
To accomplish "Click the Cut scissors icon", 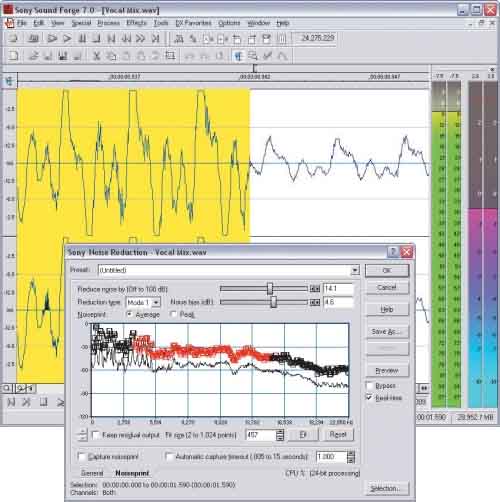I will (x=96, y=55).
